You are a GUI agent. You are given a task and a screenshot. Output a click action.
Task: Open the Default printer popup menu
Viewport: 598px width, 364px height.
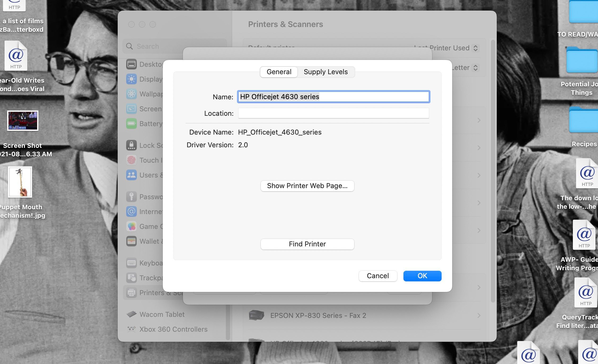[475, 48]
